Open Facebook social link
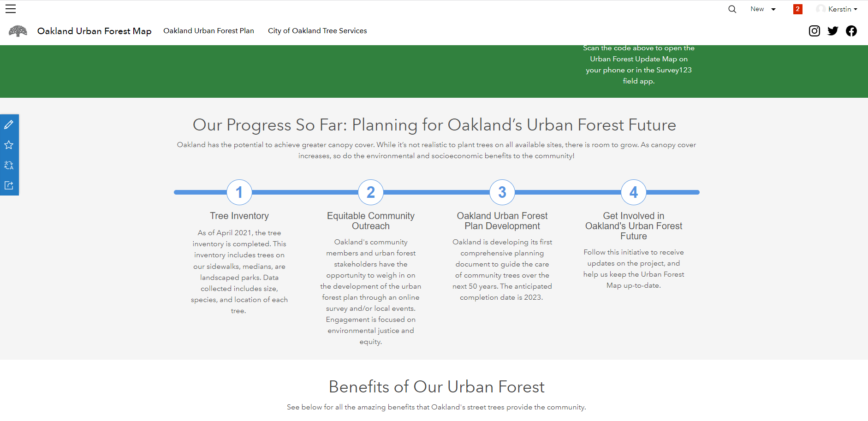The height and width of the screenshot is (421, 868). tap(851, 31)
